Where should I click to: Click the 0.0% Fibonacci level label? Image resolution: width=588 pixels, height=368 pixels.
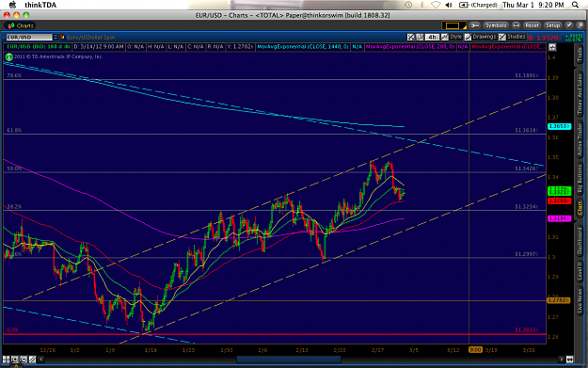click(12, 330)
